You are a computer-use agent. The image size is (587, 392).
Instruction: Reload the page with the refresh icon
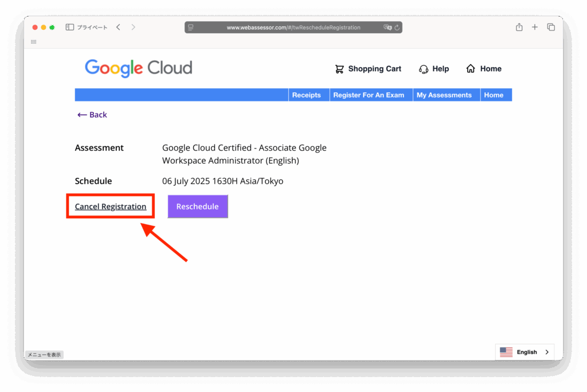point(397,28)
